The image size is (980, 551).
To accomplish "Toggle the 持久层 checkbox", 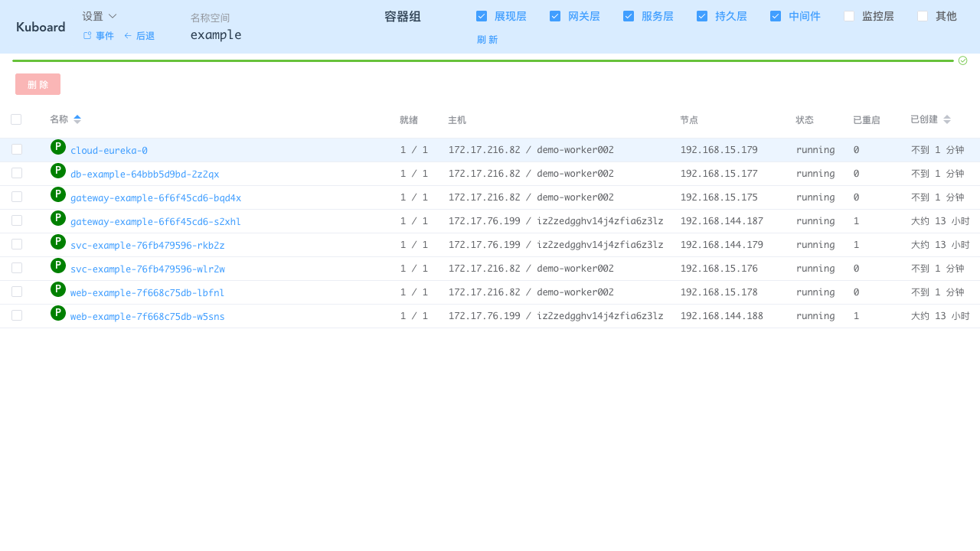I will click(x=702, y=16).
